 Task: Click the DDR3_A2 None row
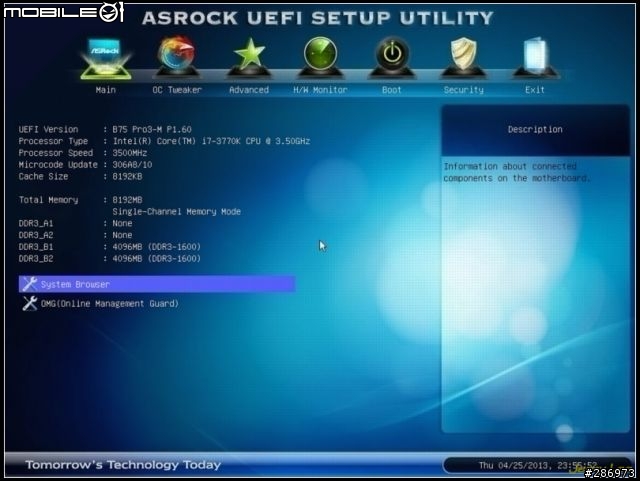click(x=76, y=235)
